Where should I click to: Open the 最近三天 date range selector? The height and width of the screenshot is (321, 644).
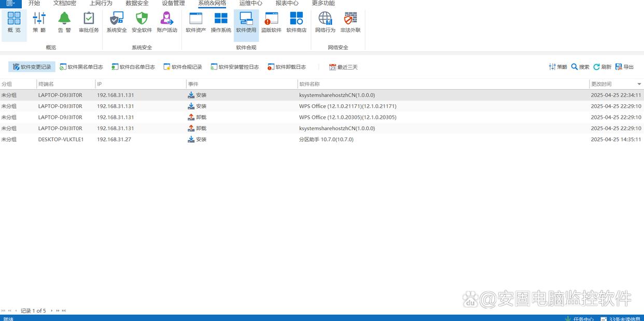coord(343,67)
